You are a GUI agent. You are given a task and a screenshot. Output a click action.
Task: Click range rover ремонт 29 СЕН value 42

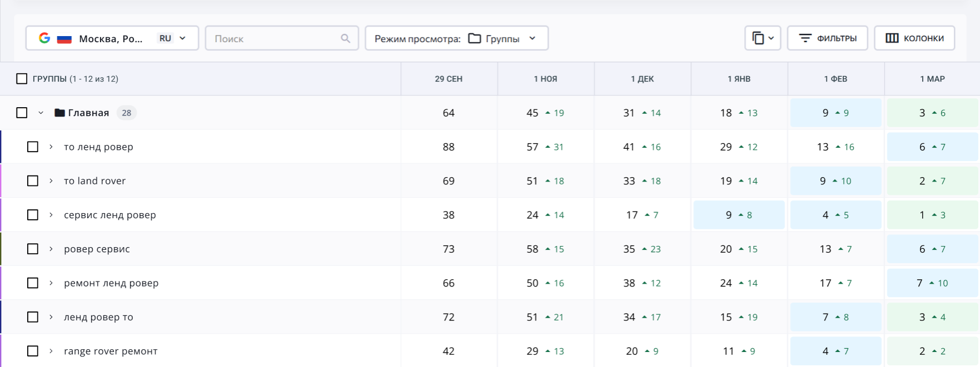point(449,351)
